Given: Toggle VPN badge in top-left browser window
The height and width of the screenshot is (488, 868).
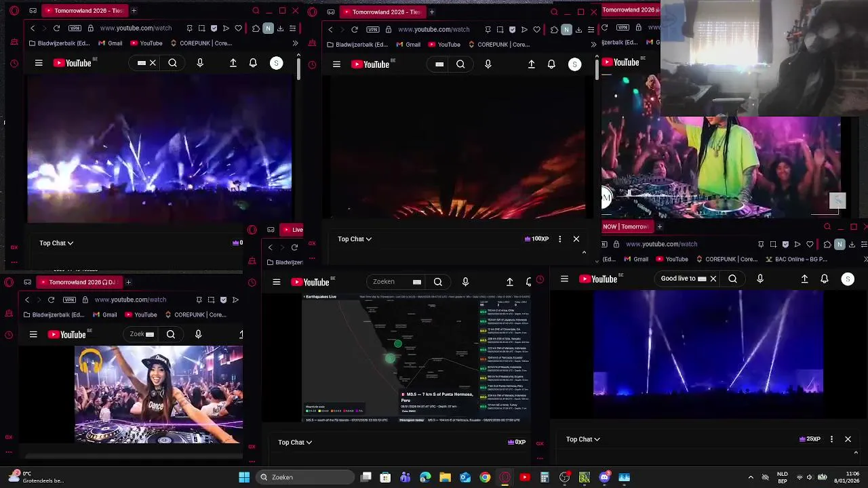Looking at the screenshot, I should (x=75, y=28).
